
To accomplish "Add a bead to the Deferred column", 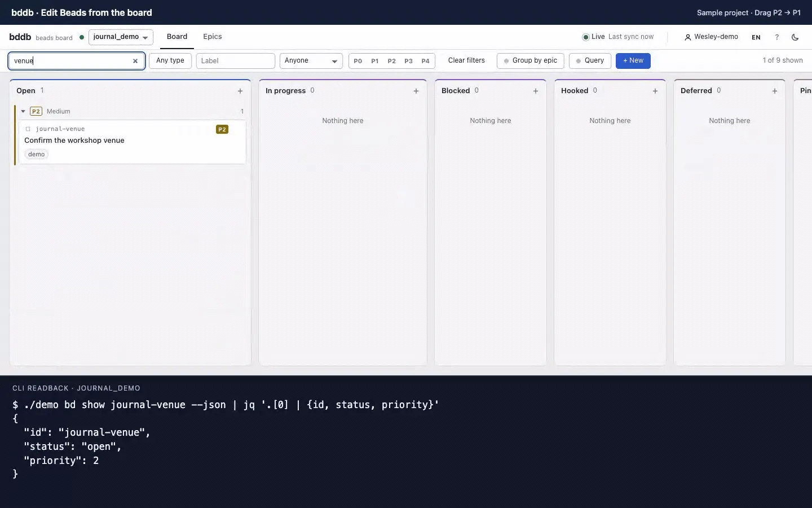I will [x=775, y=91].
